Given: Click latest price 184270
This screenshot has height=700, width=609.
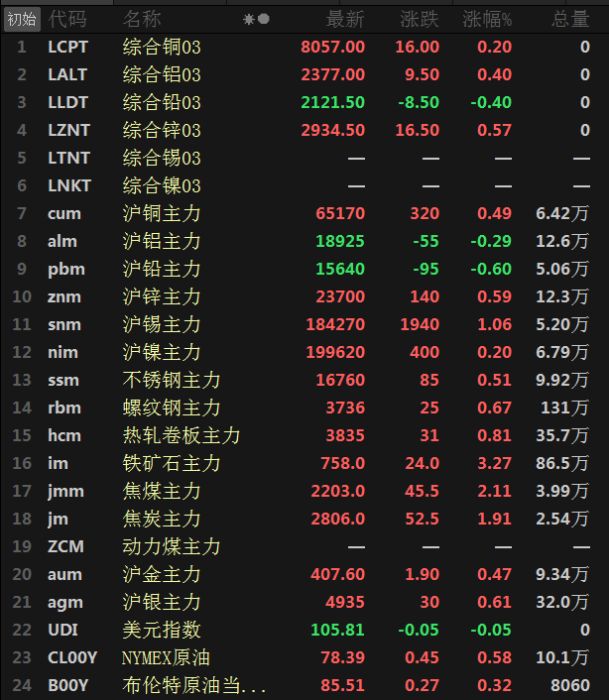Looking at the screenshot, I should pyautogui.click(x=335, y=324).
